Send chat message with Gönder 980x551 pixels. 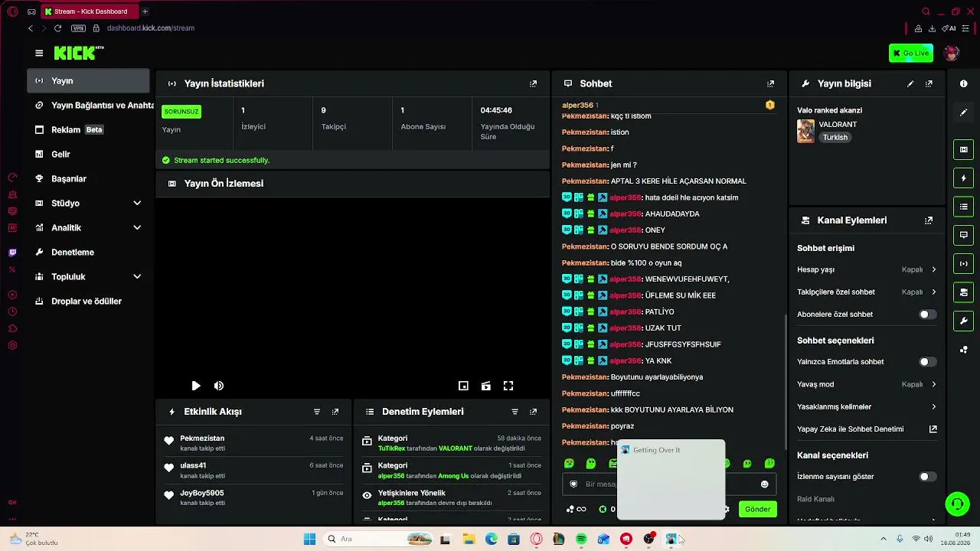(757, 509)
